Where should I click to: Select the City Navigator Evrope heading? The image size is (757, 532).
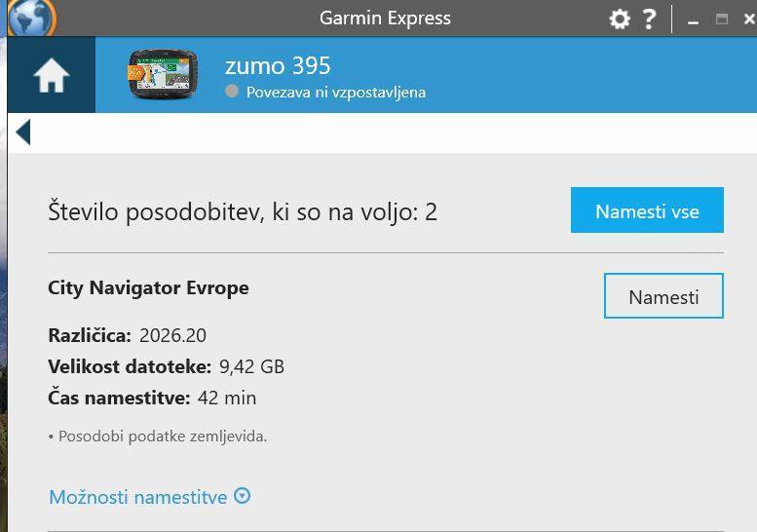148,288
